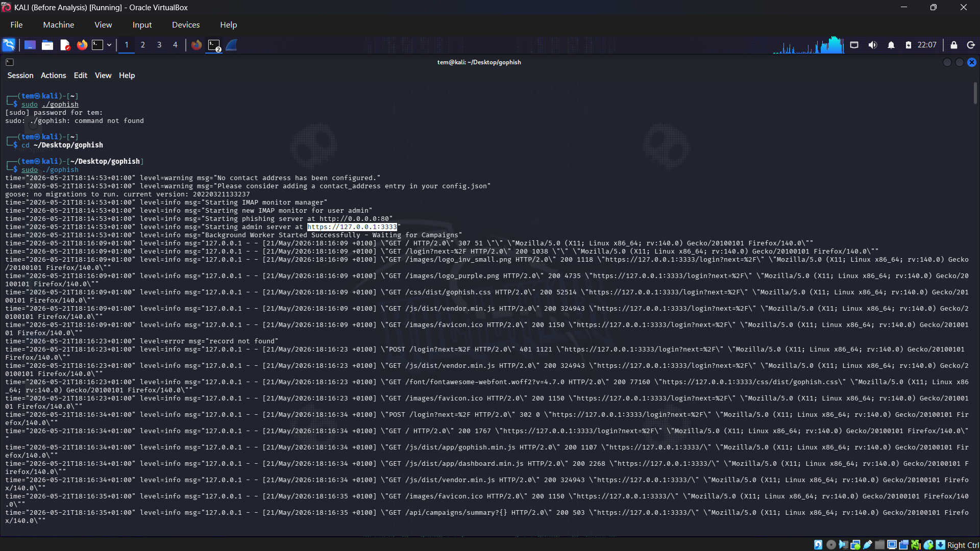Click the 22:07 clock in the panel
Viewport: 980px width, 551px height.
[927, 45]
